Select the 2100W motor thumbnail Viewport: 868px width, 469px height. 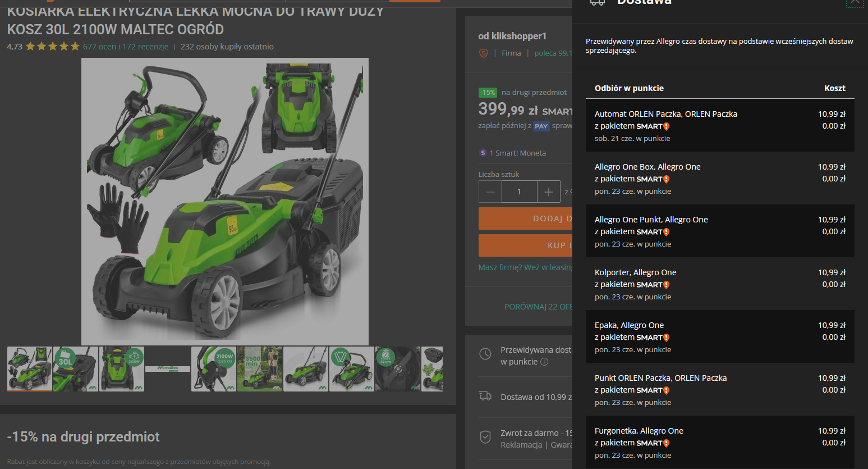214,369
